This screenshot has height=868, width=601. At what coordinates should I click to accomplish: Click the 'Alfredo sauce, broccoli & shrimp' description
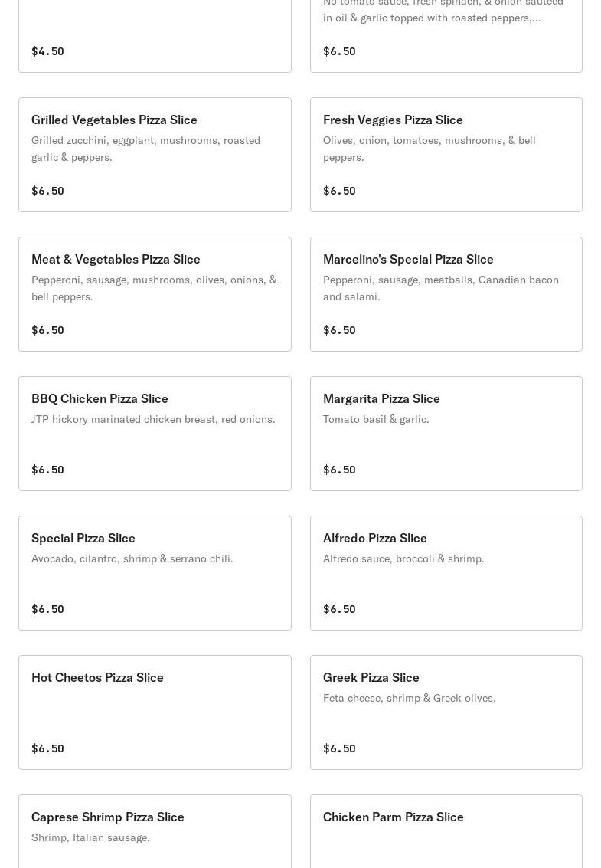pos(403,558)
